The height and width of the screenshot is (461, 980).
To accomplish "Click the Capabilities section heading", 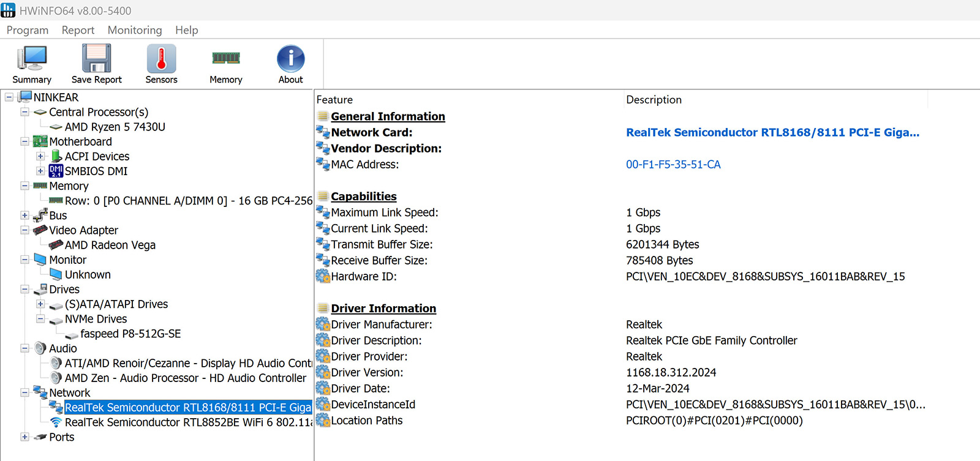I will point(364,196).
